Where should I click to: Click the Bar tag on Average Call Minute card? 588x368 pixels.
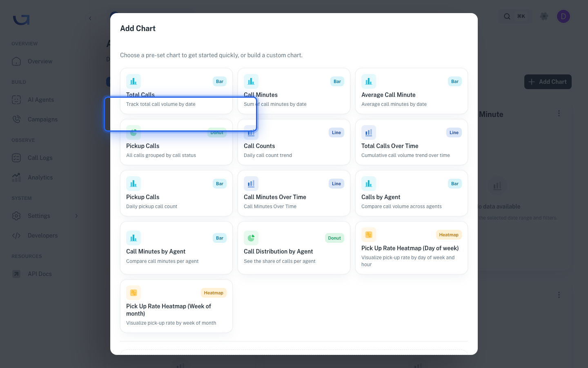point(455,81)
